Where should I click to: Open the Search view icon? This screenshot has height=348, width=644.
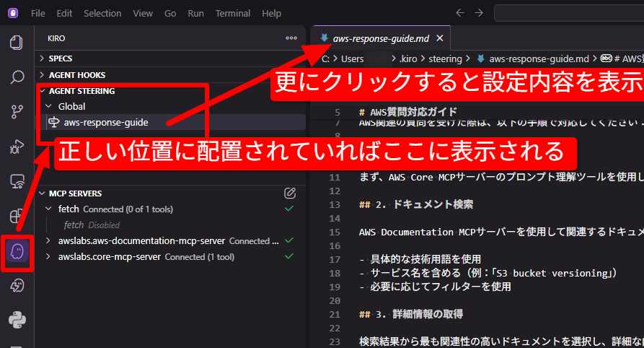coord(17,77)
